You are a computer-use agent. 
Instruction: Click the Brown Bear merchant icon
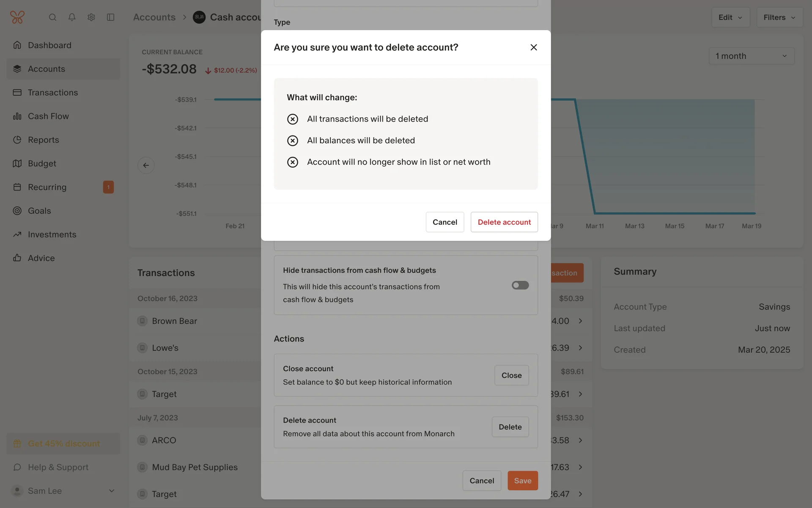(143, 321)
